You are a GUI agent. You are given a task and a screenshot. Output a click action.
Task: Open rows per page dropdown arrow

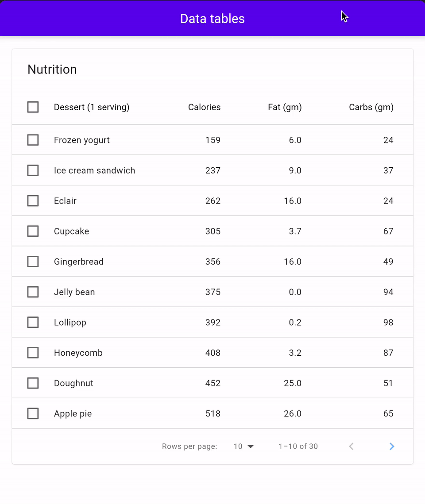(x=251, y=446)
